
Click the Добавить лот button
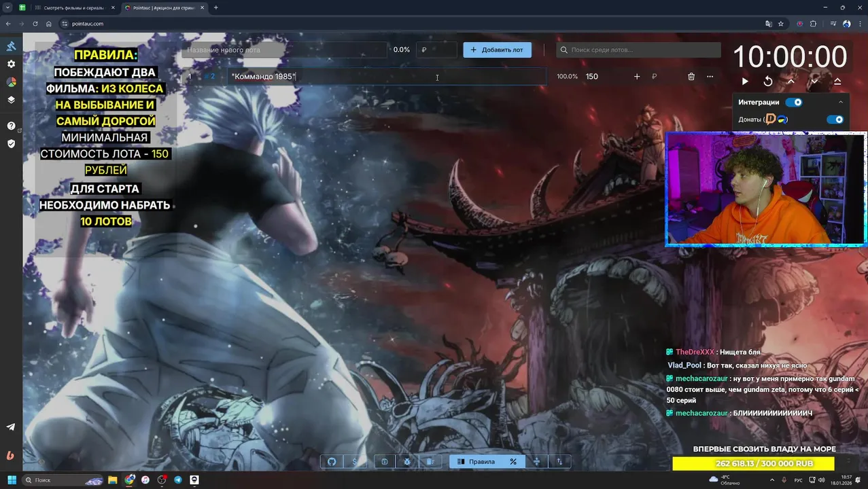498,50
